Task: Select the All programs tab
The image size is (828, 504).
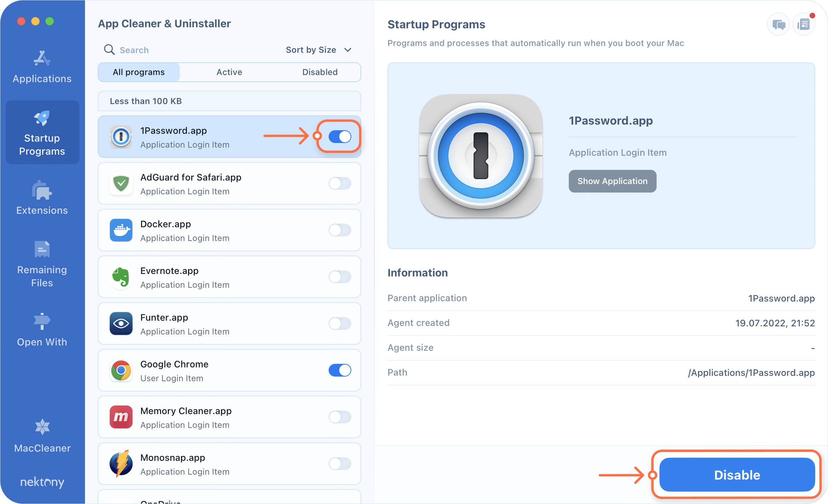Action: (139, 72)
